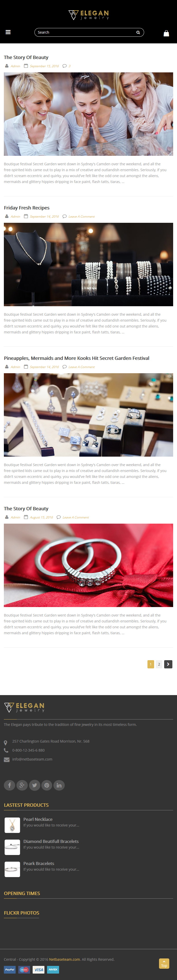Click the Netbaseteam.com copyright link

[x=64, y=959]
